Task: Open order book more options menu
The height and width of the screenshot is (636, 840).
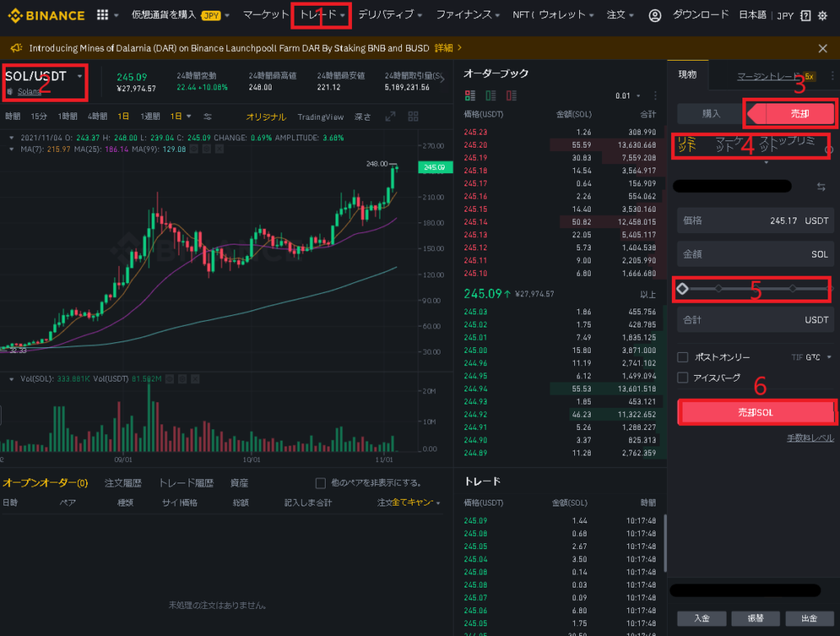Action: click(x=655, y=95)
